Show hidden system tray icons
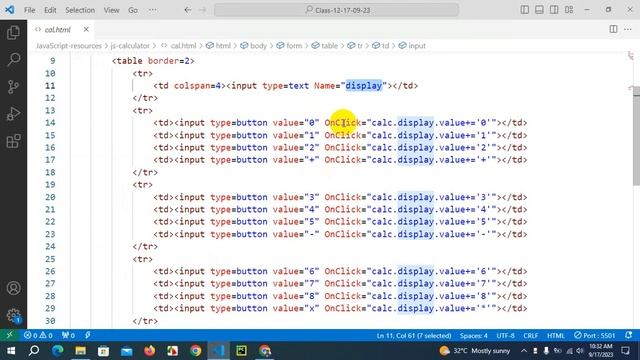Image resolution: width=640 pixels, height=360 pixels. click(x=524, y=351)
